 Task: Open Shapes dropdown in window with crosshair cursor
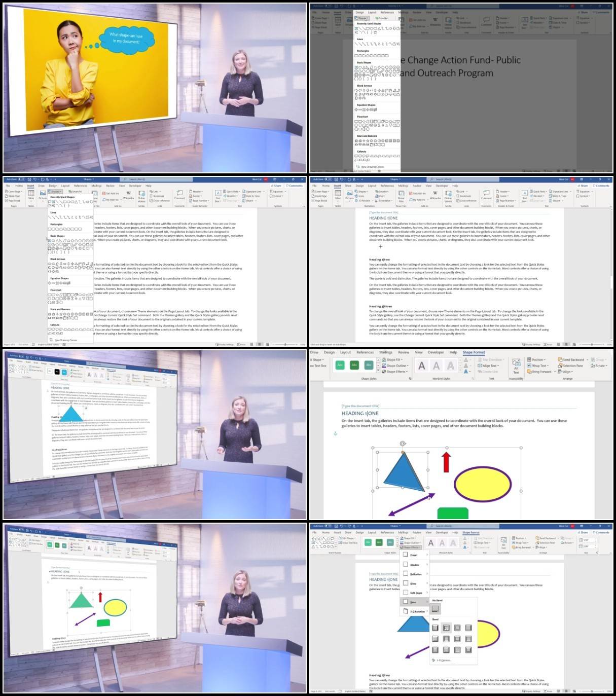pyautogui.click(x=361, y=192)
